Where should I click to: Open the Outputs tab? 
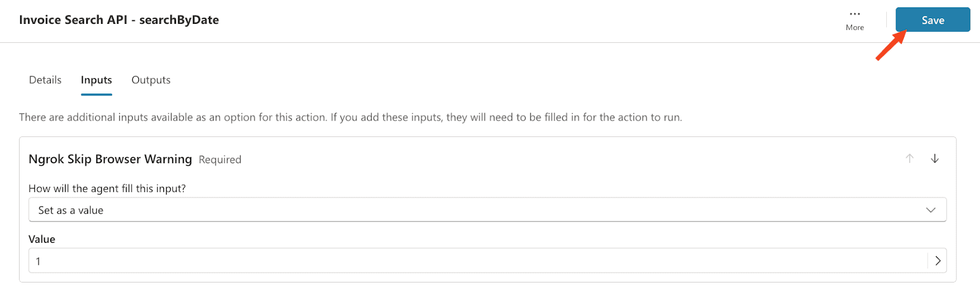pos(151,80)
